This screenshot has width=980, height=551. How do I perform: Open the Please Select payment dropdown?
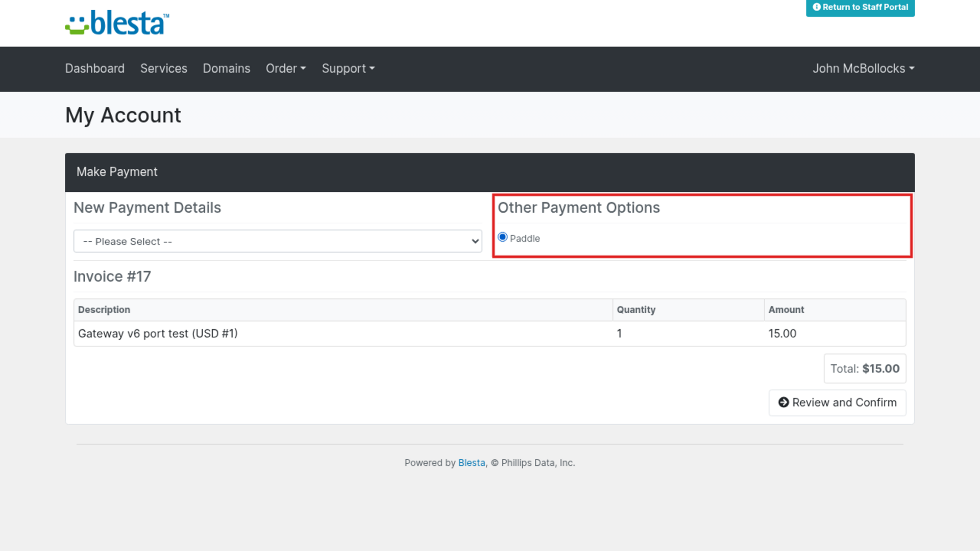[278, 241]
